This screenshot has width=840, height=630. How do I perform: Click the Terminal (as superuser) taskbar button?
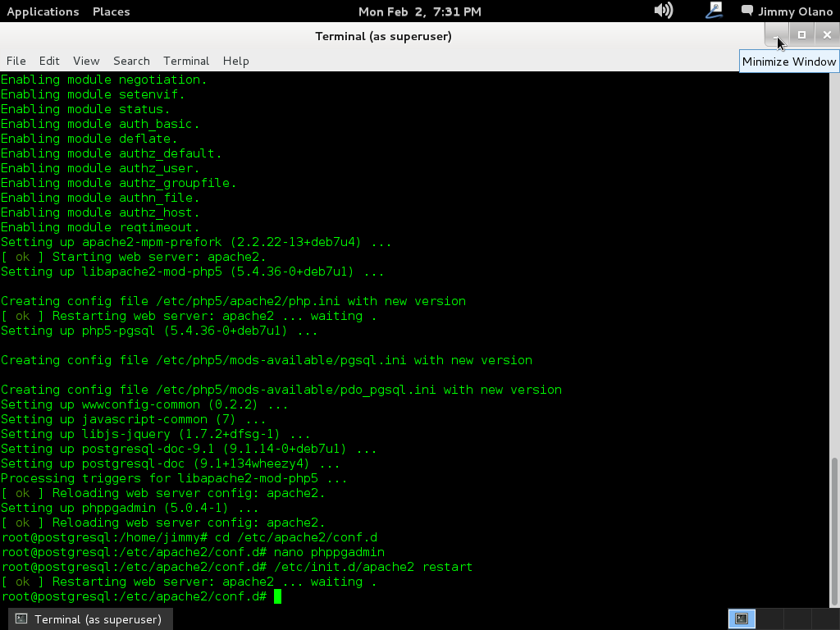(89, 619)
